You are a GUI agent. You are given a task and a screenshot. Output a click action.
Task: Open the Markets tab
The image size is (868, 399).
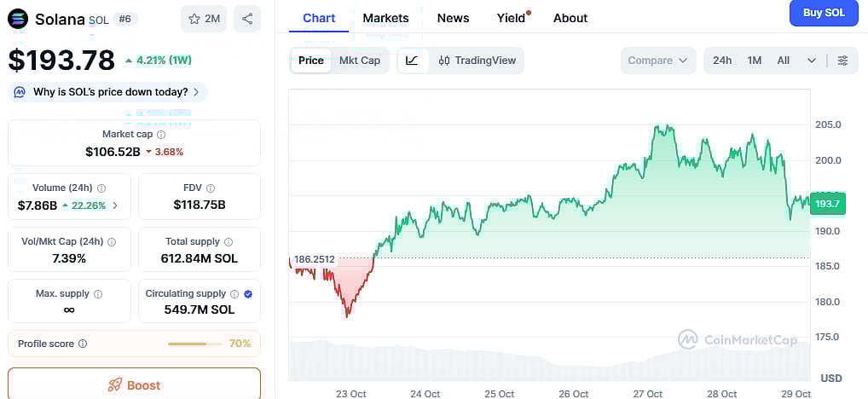[385, 18]
